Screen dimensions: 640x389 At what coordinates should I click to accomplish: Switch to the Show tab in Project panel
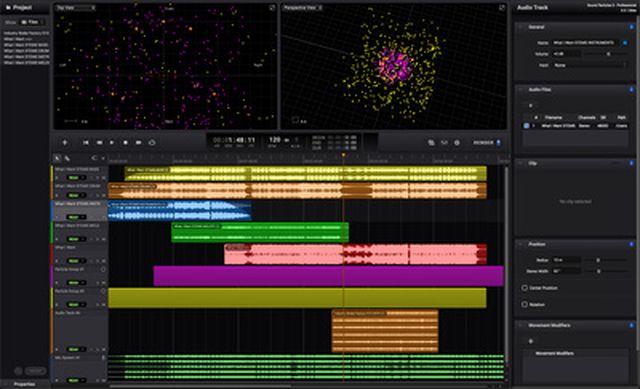point(11,22)
